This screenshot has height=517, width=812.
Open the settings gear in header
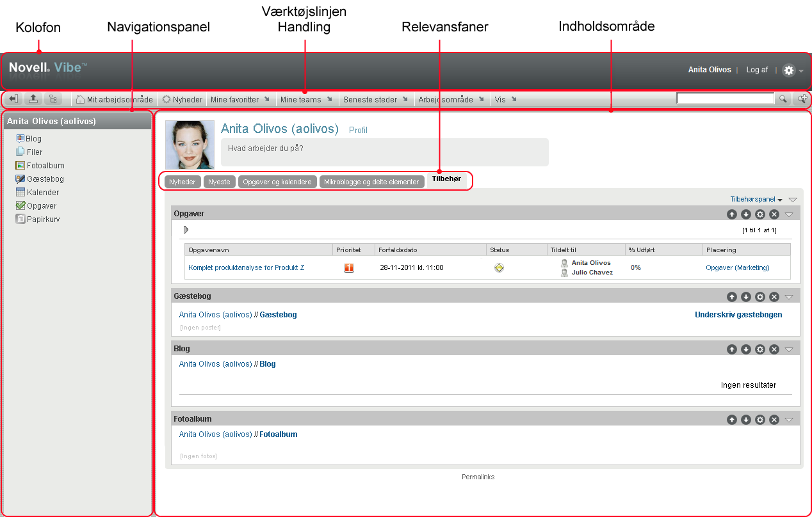click(x=789, y=70)
